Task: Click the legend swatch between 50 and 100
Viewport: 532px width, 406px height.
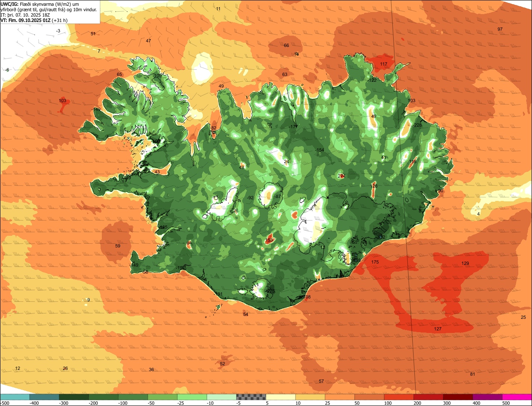Action: (369, 397)
